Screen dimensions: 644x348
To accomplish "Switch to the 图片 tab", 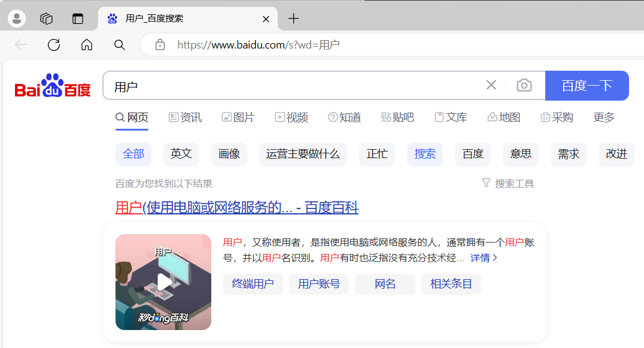I will (x=238, y=118).
